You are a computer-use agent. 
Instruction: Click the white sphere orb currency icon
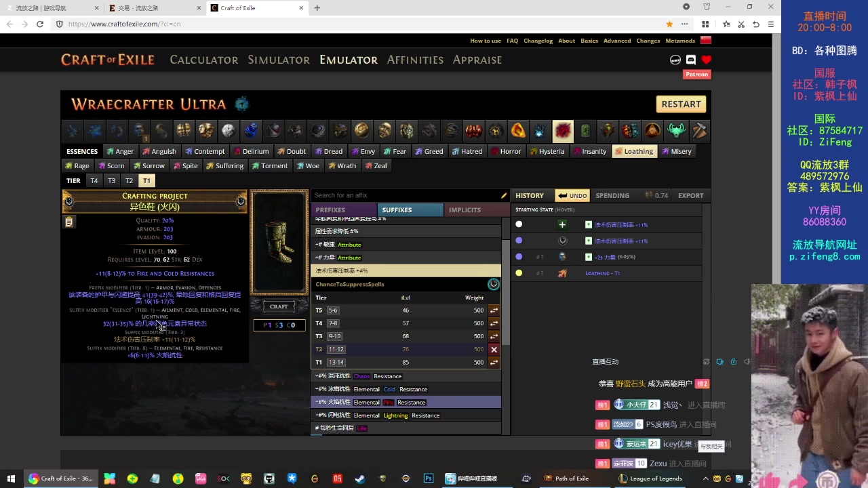tap(229, 130)
